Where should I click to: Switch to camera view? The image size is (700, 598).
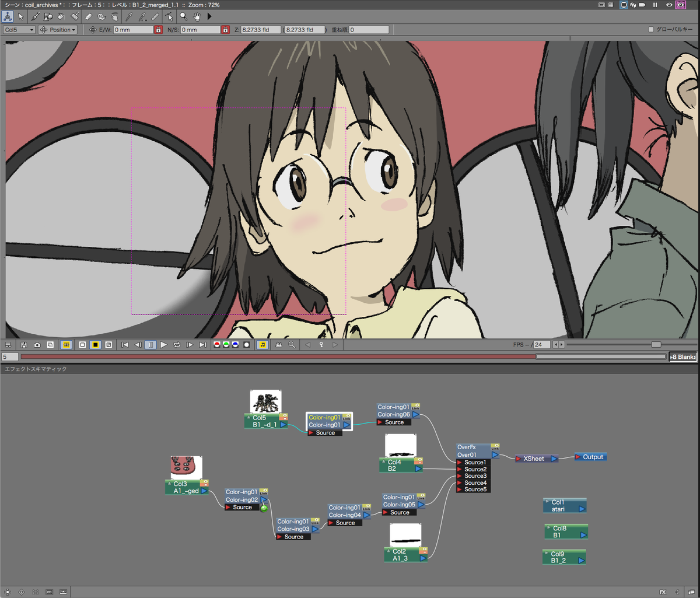tap(642, 5)
